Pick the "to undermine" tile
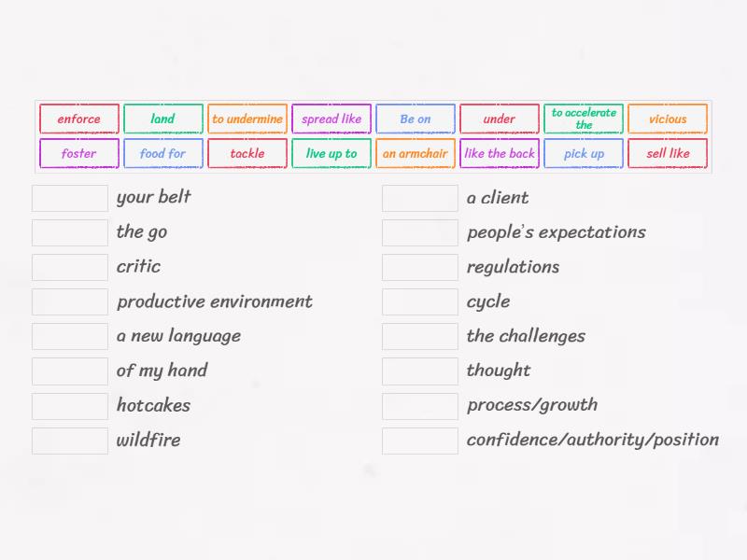This screenshot has width=747, height=560. 247,119
